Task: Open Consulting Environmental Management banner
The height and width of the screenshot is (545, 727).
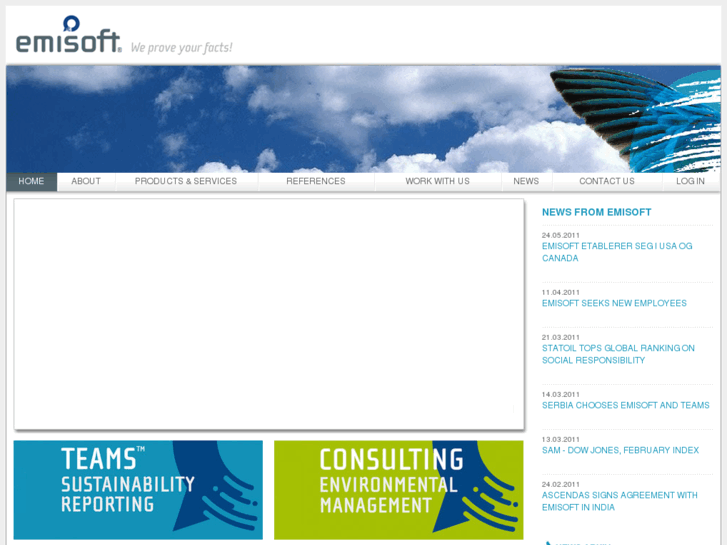Action: click(x=399, y=490)
